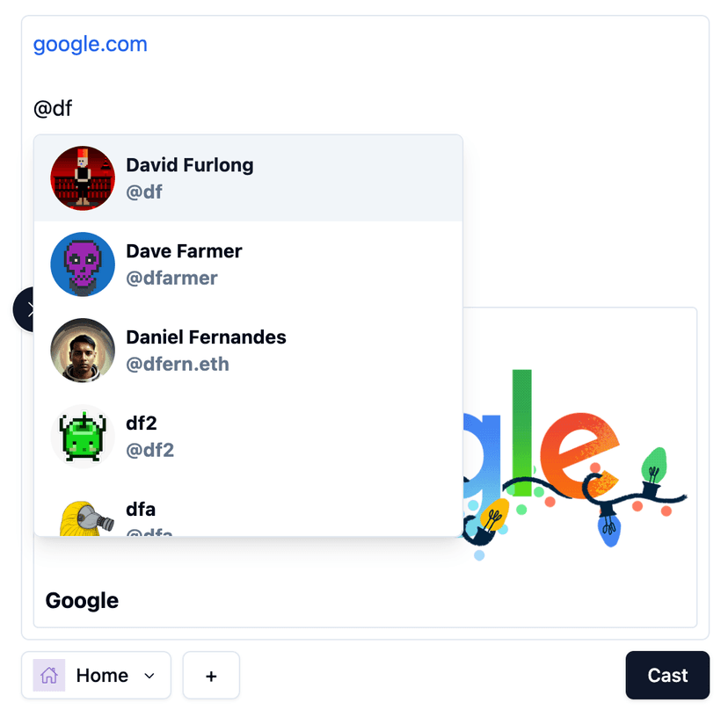Pick the df2 @df2 suggestion row
Image resolution: width=728 pixels, height=717 pixels.
(x=249, y=436)
